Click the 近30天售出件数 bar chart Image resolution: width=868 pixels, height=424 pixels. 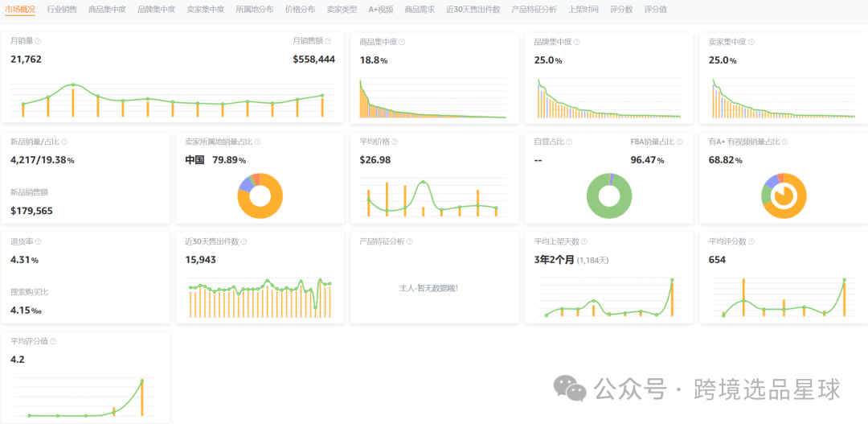tap(260, 298)
